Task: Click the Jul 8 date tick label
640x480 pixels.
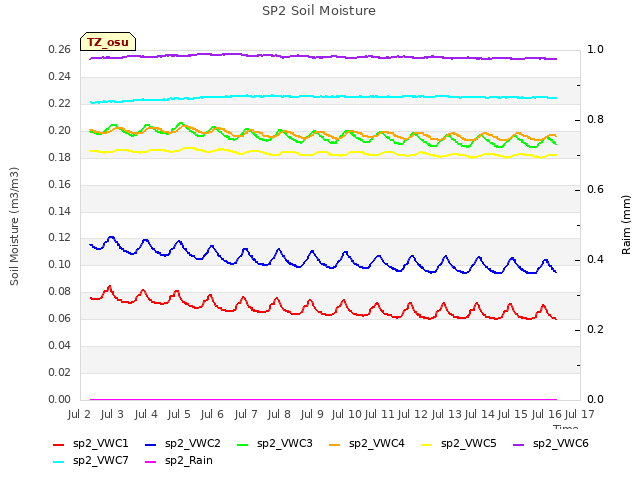Action: pos(279,415)
